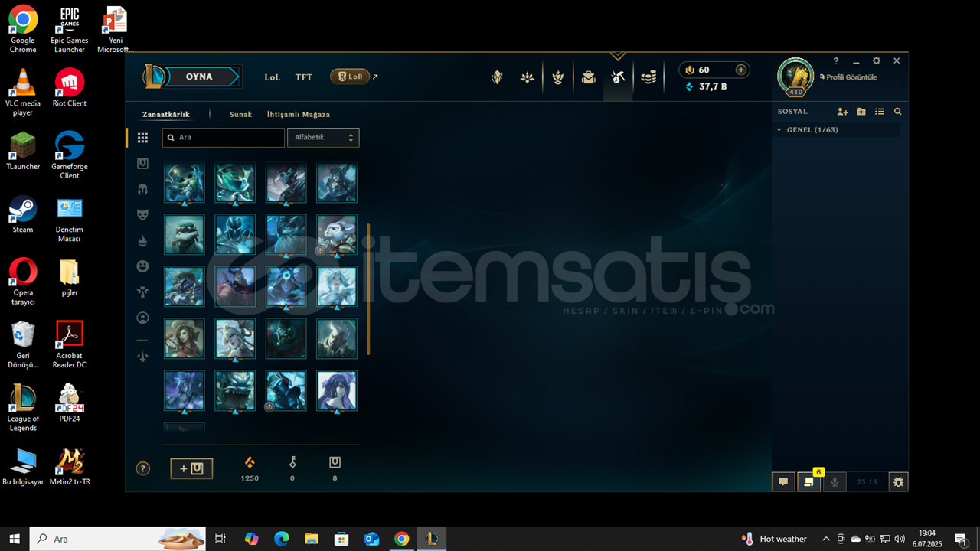Filter loot by emotes smiley icon
Screen dimensions: 980x551
tap(142, 266)
